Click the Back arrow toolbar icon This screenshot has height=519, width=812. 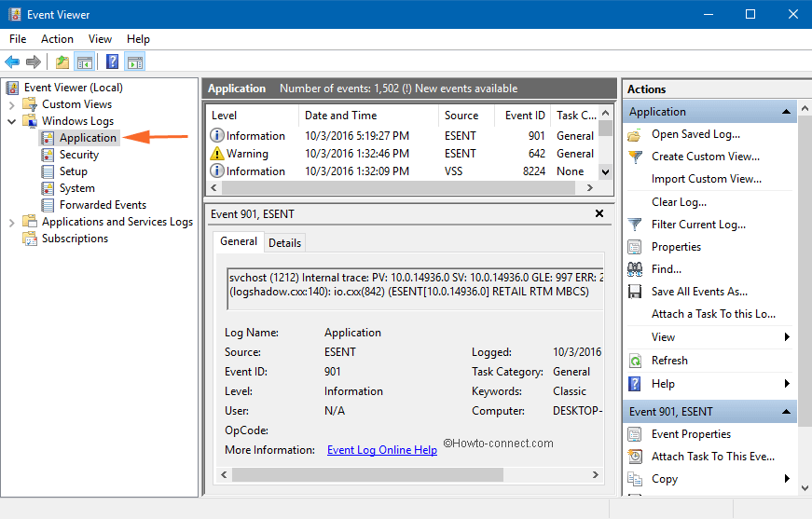12,62
